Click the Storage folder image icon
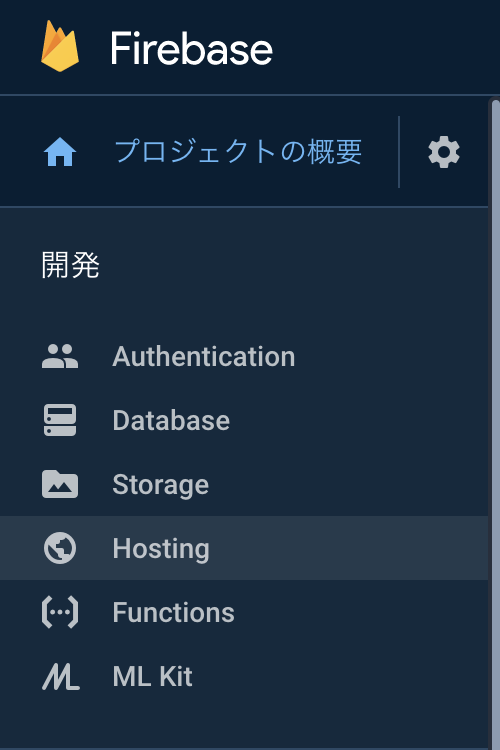 (60, 484)
